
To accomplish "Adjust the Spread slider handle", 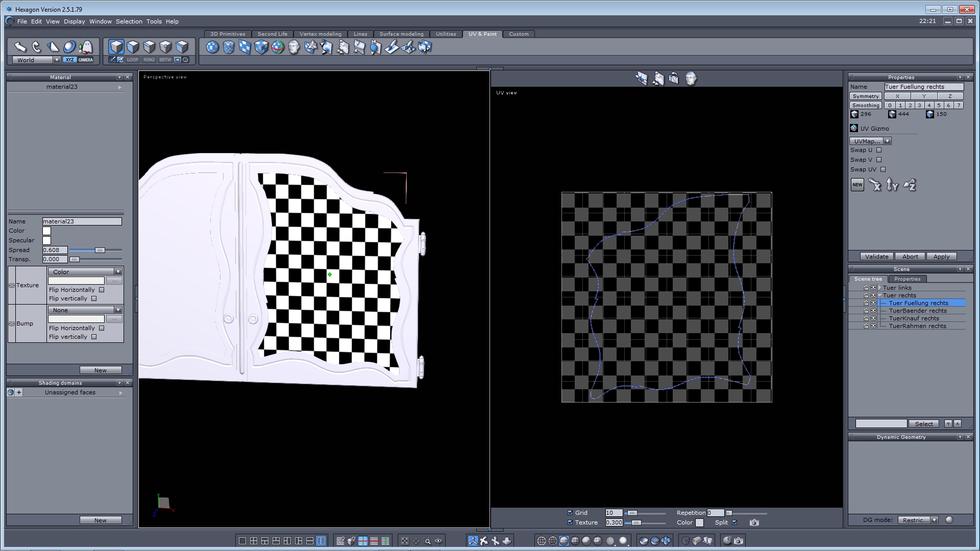I will click(x=100, y=250).
